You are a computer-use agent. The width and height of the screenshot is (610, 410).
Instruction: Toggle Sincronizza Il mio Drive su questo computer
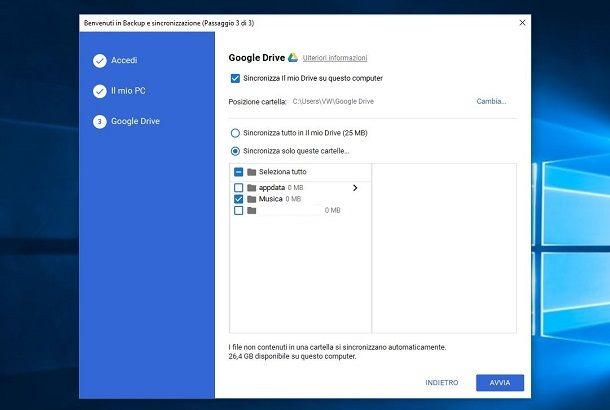coord(235,78)
